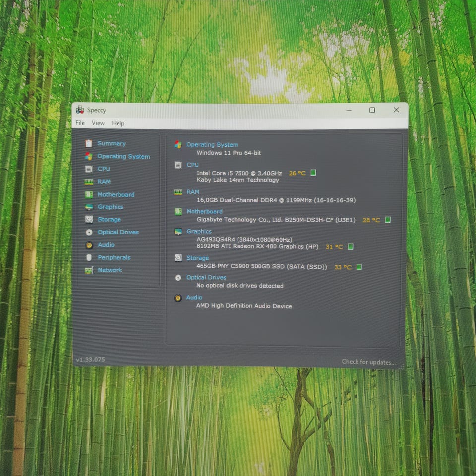Click the Graphics heading link in summary
Image resolution: width=476 pixels, height=476 pixels.
coord(199,231)
